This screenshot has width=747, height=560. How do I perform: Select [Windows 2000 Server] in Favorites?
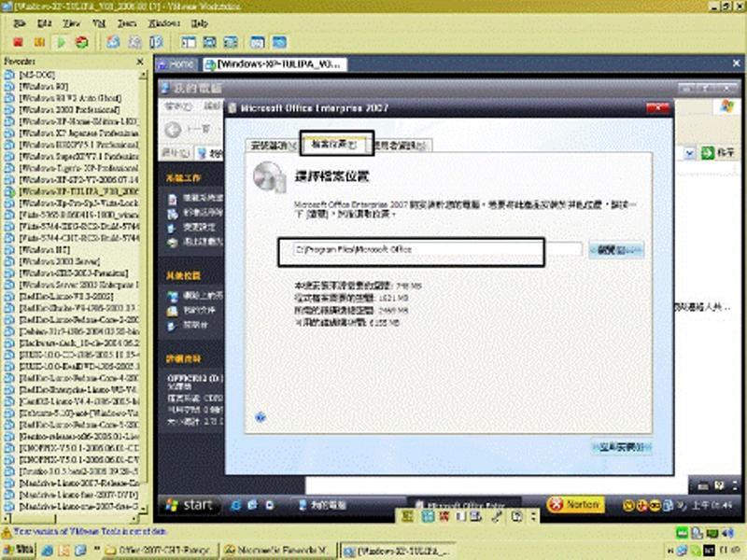[60, 261]
